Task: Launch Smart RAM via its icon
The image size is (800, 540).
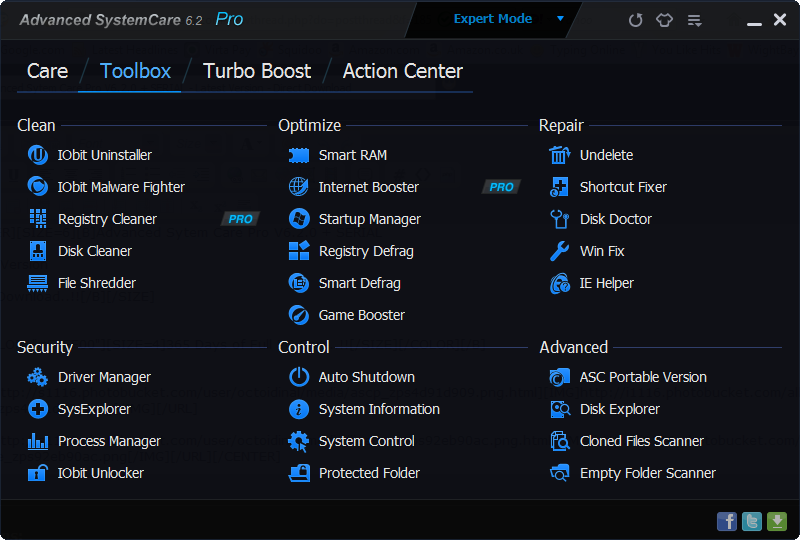Action: pos(299,155)
